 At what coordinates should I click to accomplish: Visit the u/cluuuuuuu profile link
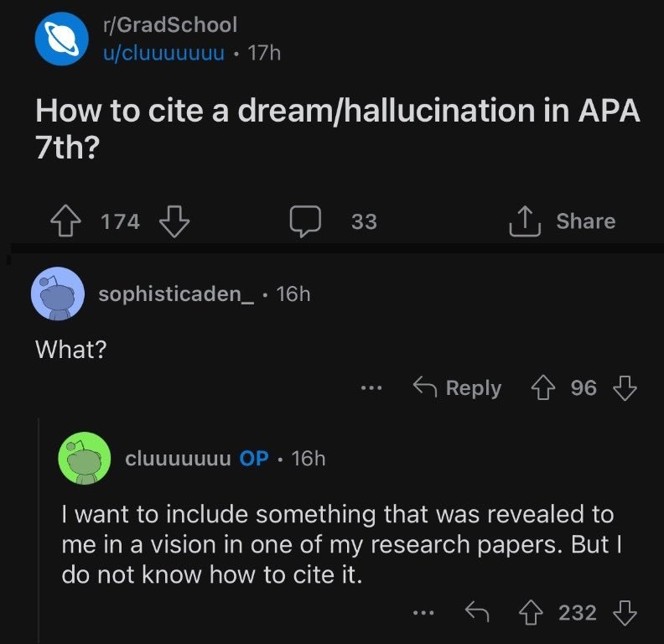(x=163, y=54)
